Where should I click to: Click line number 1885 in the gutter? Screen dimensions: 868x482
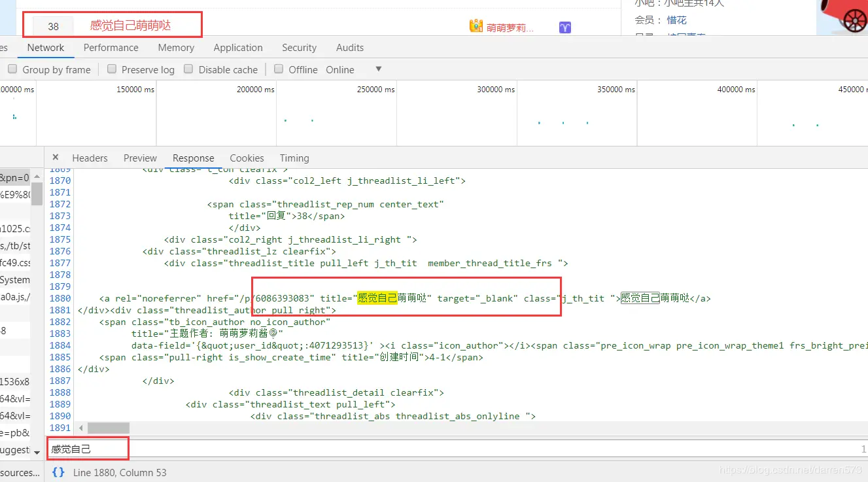[60, 357]
